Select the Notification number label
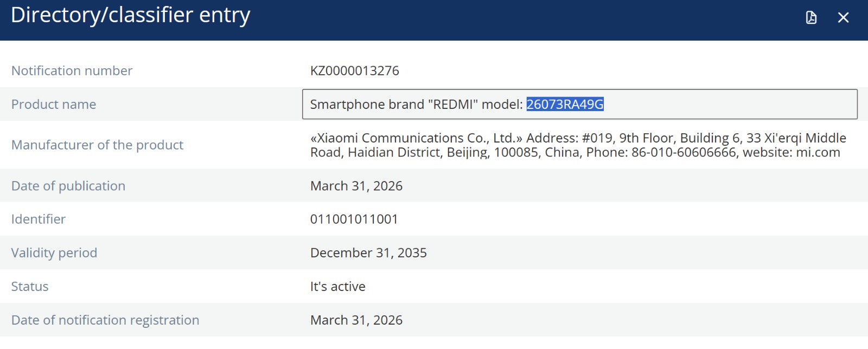Viewport: 868px width, 349px height. click(72, 71)
